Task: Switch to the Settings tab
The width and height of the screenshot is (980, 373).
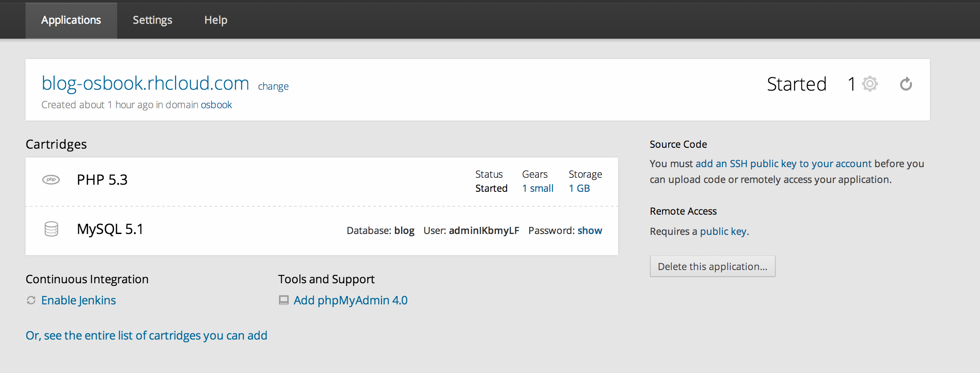Action: [152, 20]
